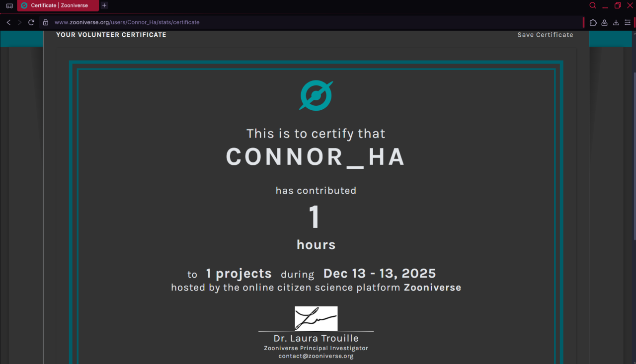Click the Dec 13 - 13, 2025 date
636x364 pixels.
[380, 274]
